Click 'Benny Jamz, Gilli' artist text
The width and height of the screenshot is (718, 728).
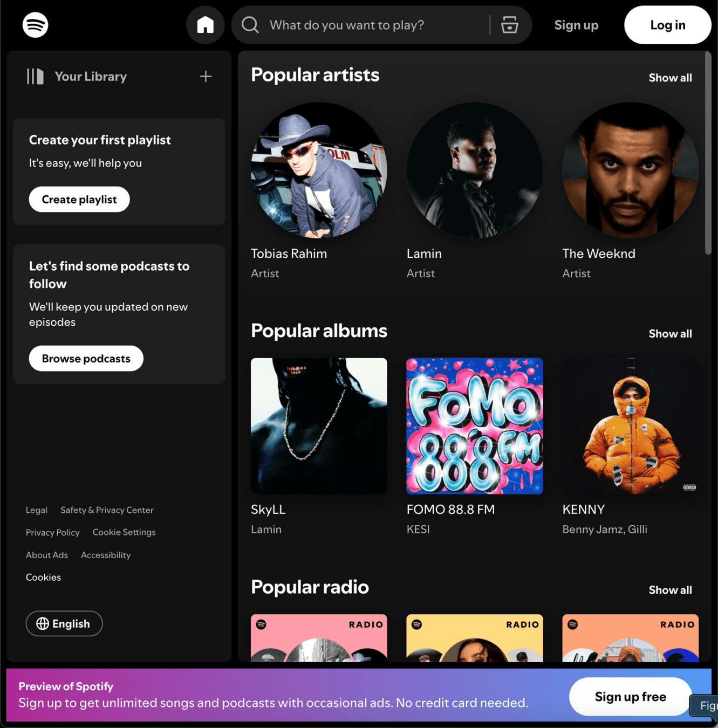point(605,530)
